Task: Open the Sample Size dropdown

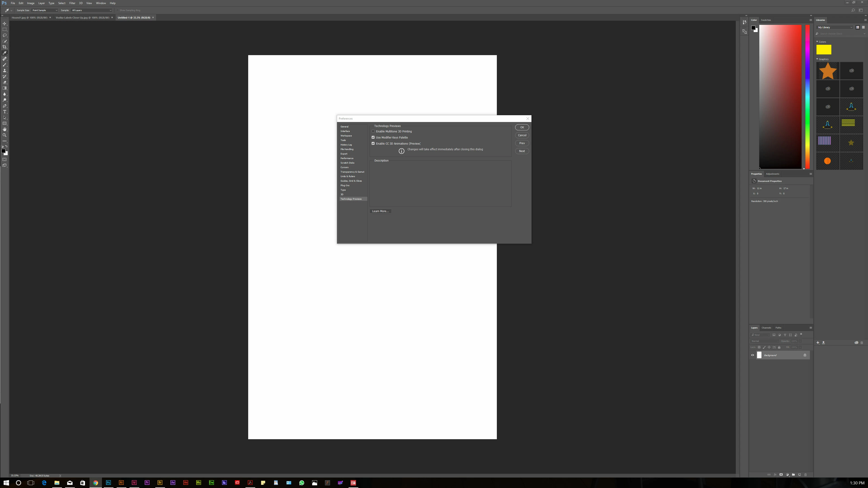Action: pos(45,10)
